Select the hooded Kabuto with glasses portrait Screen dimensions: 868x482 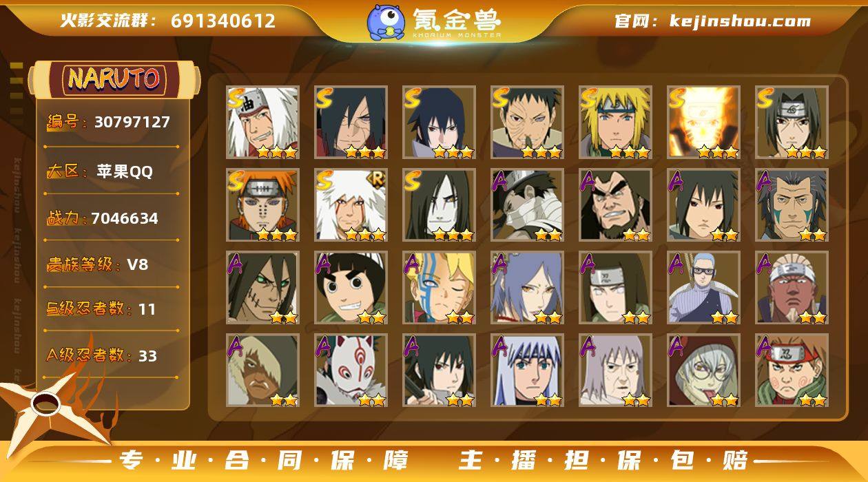pyautogui.click(x=703, y=370)
